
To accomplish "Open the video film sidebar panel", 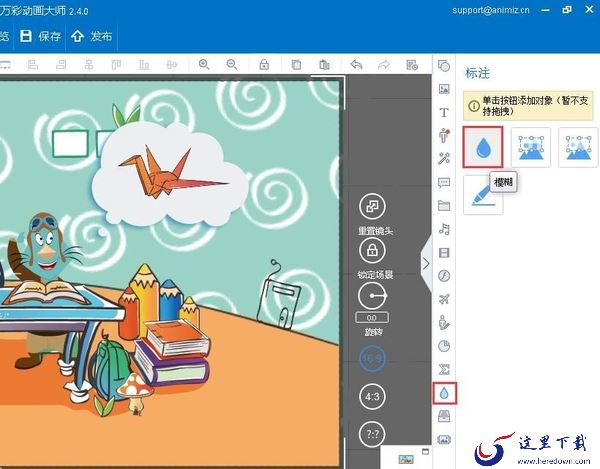I will (444, 252).
